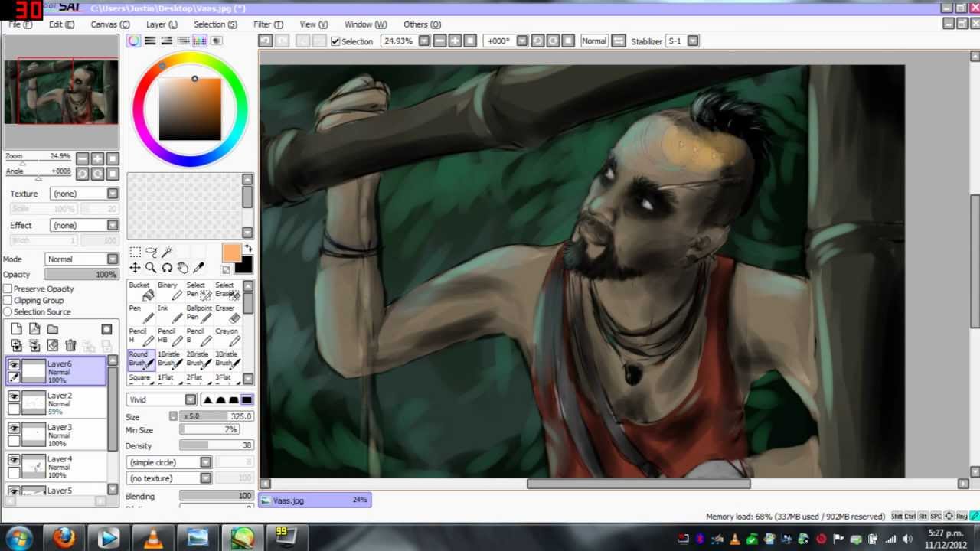Open the rotation angle +000° dropdown
The image size is (980, 551).
pyautogui.click(x=522, y=41)
